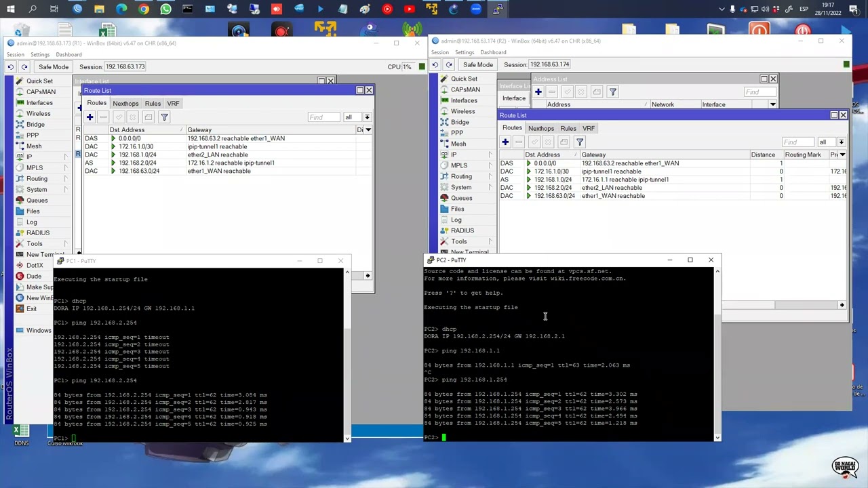Toggle Safe Mode in R2 WinBox window

(x=478, y=64)
